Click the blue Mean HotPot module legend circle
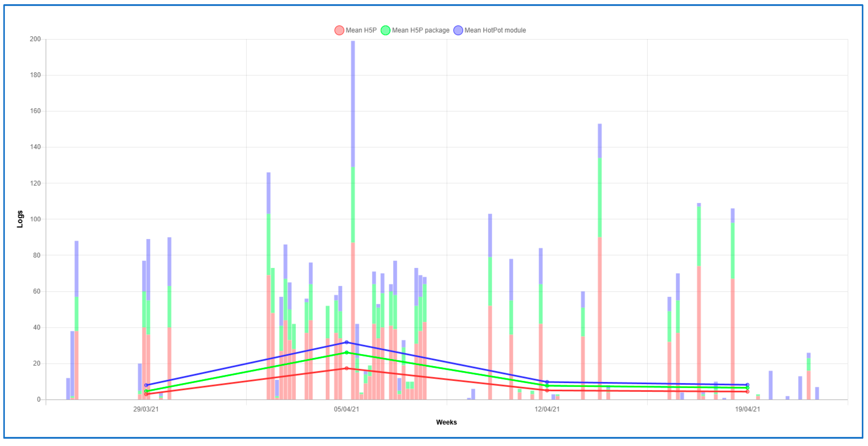868x446 pixels. click(x=458, y=30)
